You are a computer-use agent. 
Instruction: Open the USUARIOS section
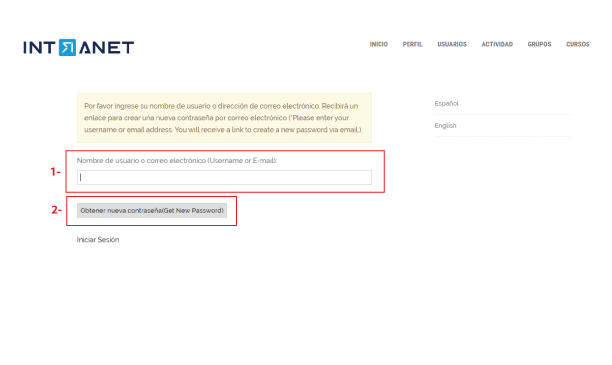click(x=452, y=45)
